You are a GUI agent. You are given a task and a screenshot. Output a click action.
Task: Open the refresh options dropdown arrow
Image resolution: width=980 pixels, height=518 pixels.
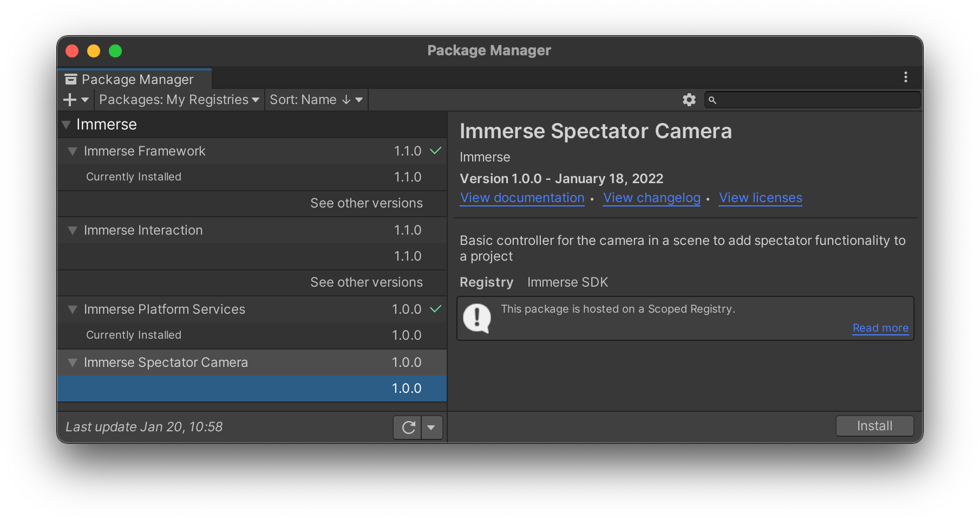point(432,428)
